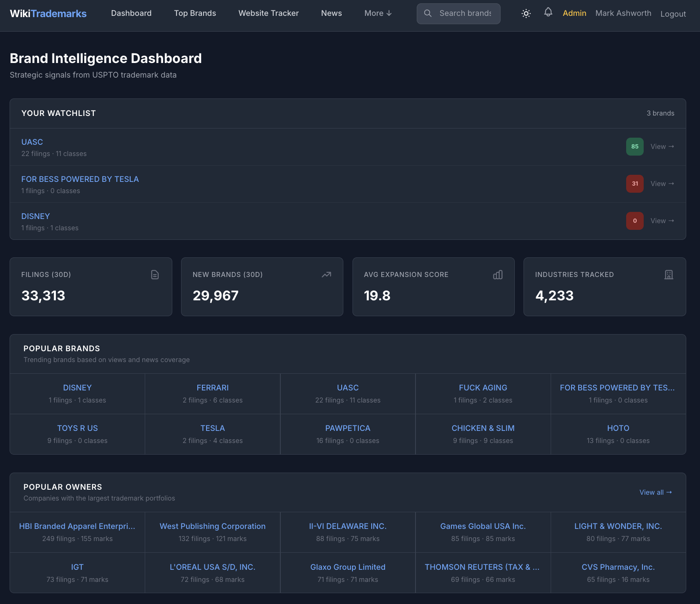This screenshot has height=604, width=700.
Task: Click the New Brands trending arrow icon
Action: pyautogui.click(x=326, y=274)
